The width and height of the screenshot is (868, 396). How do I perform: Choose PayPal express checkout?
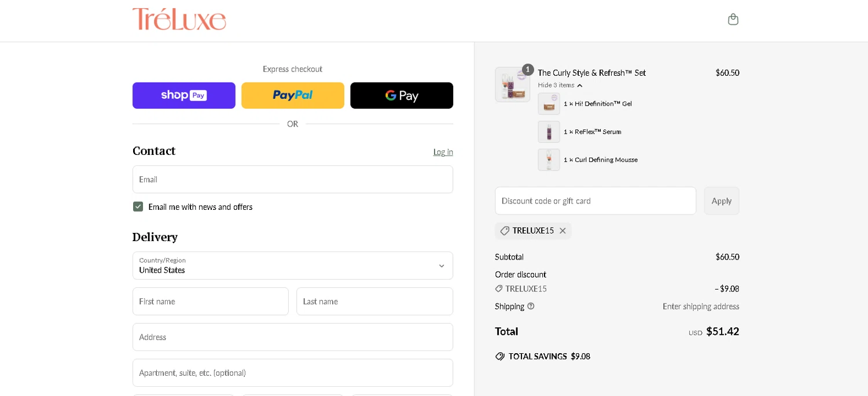pyautogui.click(x=293, y=95)
